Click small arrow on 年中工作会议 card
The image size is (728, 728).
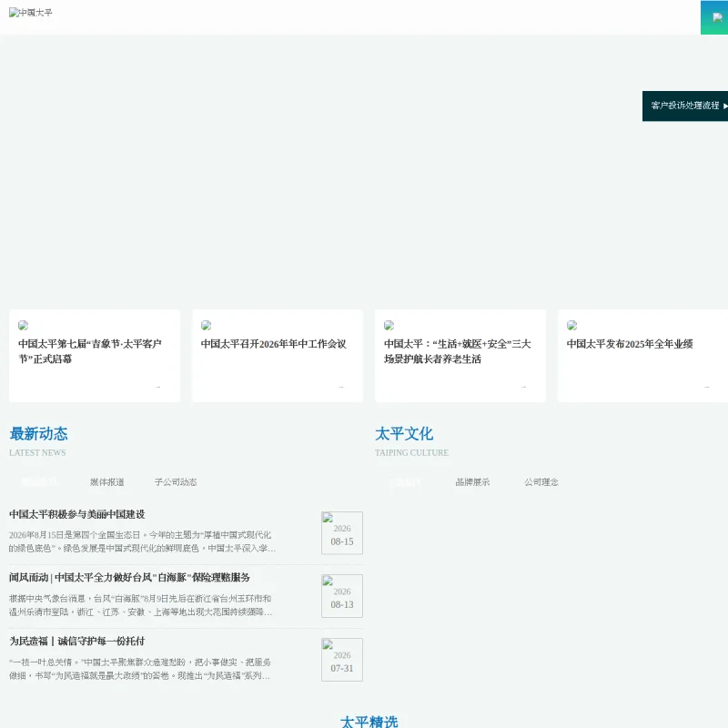(340, 387)
